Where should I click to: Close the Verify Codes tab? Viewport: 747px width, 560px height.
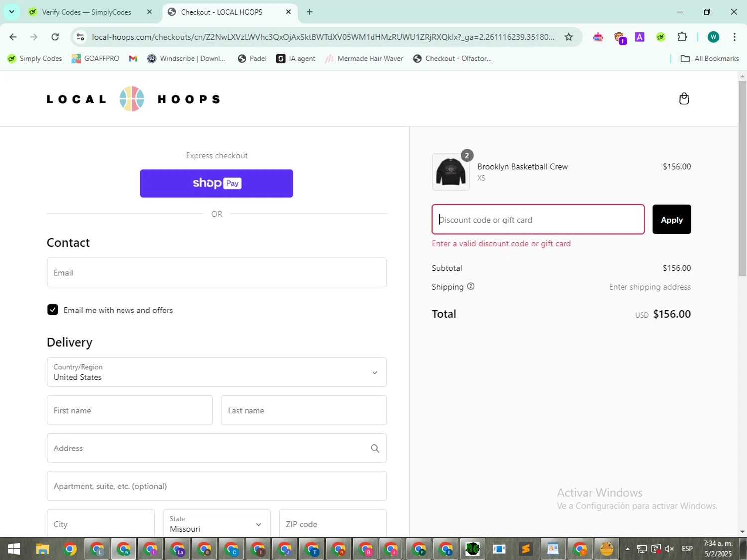coord(149,12)
